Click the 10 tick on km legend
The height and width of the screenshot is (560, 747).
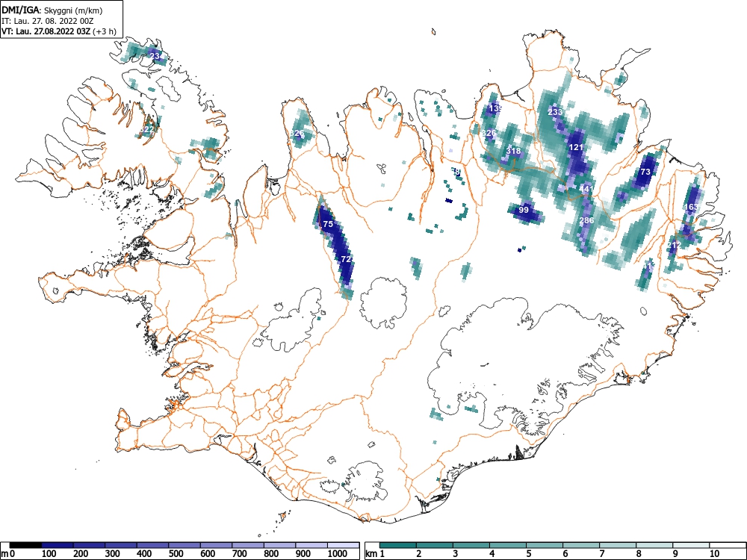coord(713,553)
